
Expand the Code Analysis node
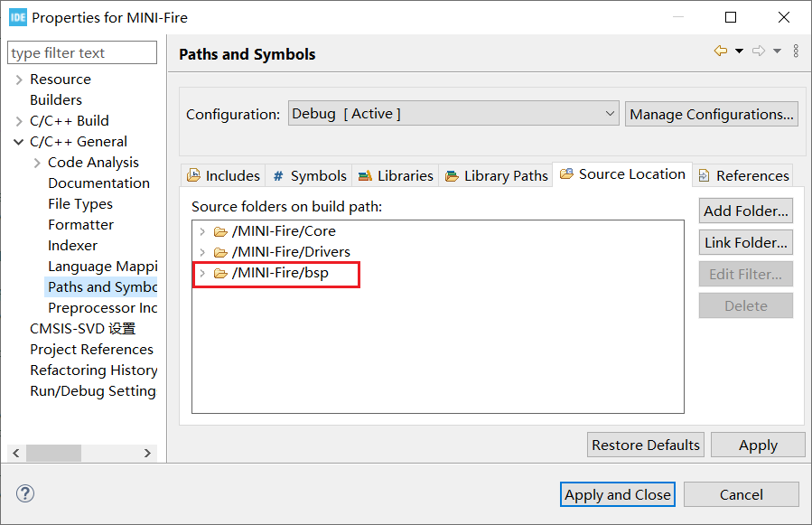coord(37,163)
